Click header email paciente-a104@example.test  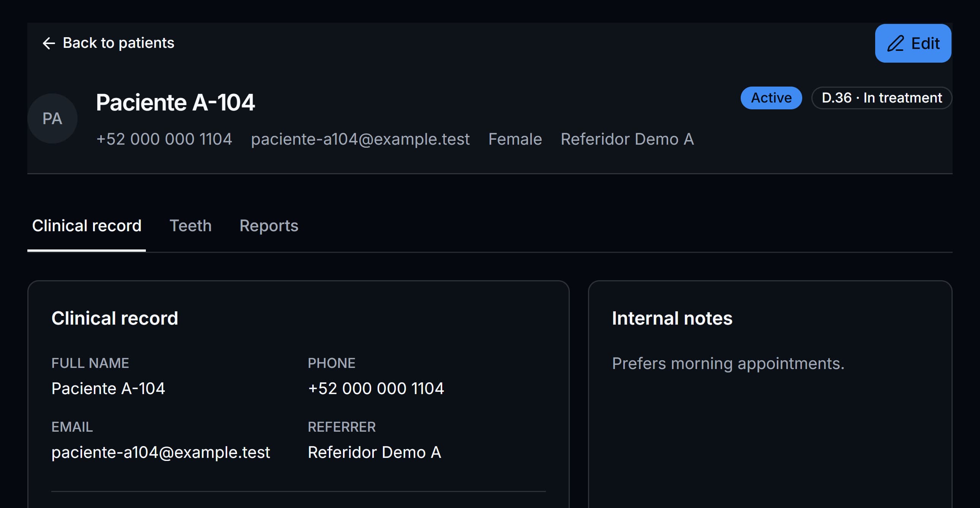click(x=360, y=139)
